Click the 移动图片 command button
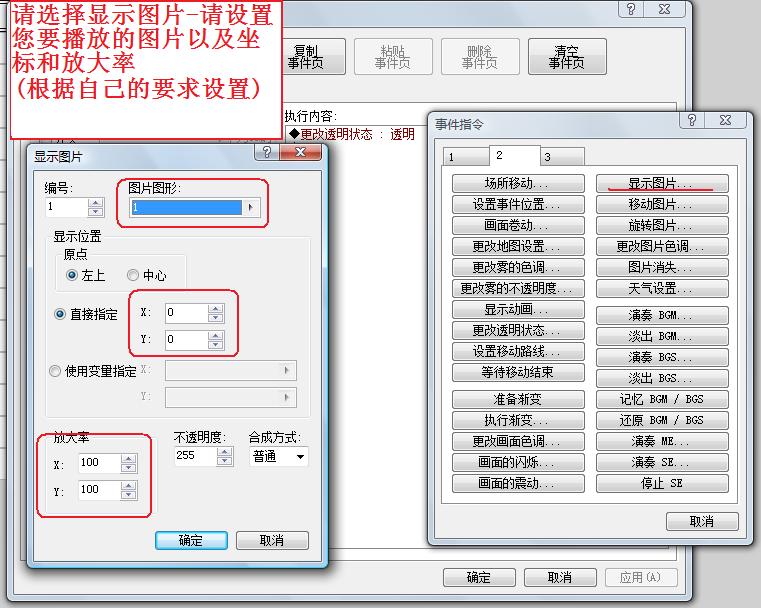This screenshot has height=608, width=761. click(662, 204)
